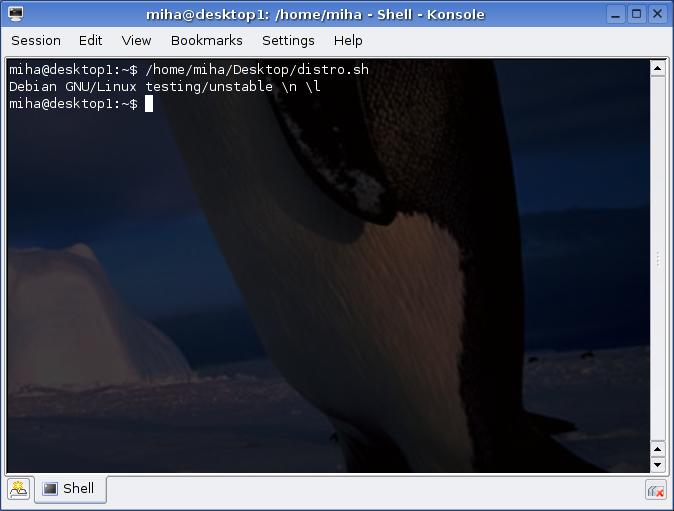Click the close tab icon at bottom right
This screenshot has width=674, height=511.
(x=656, y=490)
